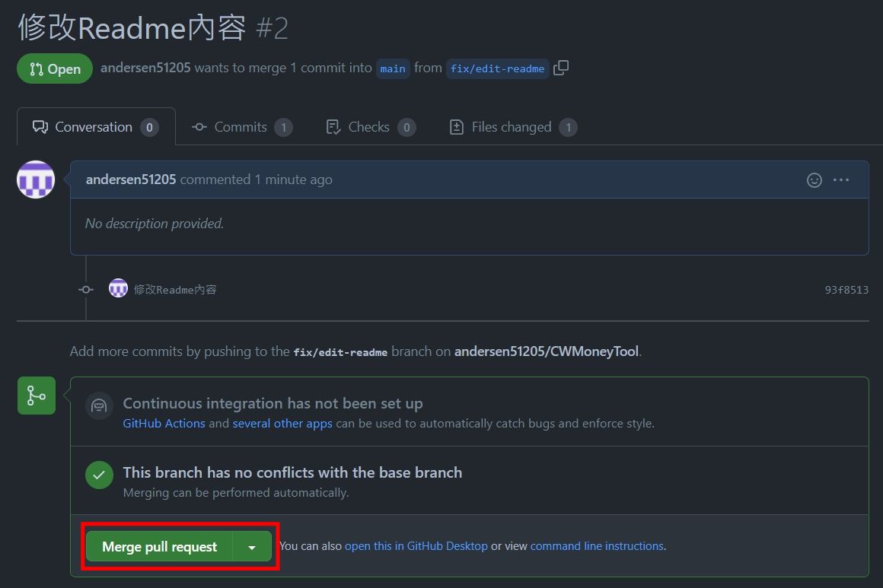Click the fix/edit-readme branch label in header
This screenshot has width=883, height=588.
pyautogui.click(x=497, y=68)
